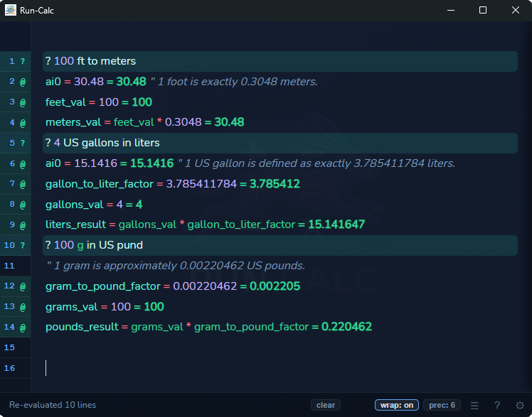
Task: Click the @ marker on line 13
Action: point(23,307)
